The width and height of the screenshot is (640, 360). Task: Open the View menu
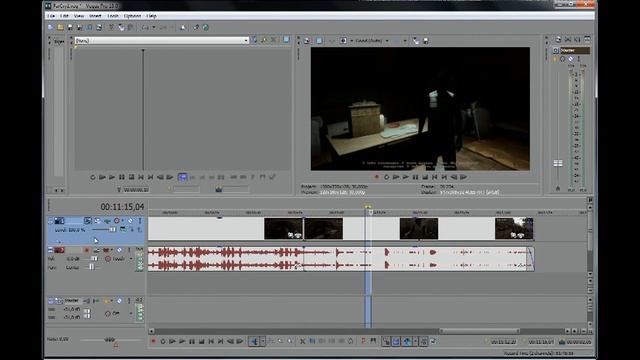(x=79, y=16)
